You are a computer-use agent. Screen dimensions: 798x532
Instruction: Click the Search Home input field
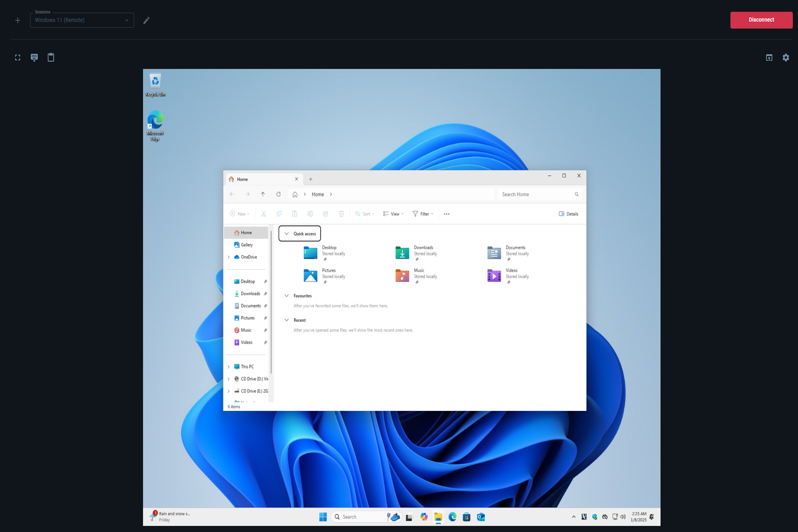536,195
